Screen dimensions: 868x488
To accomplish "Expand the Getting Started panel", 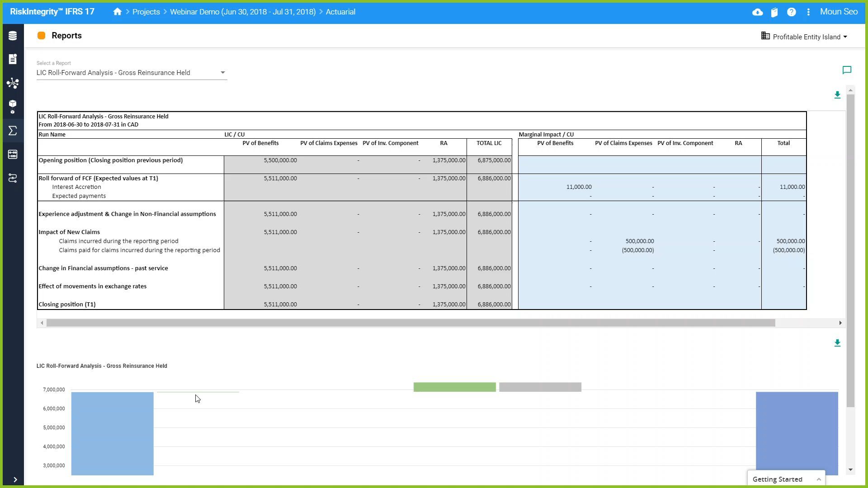I will 819,479.
